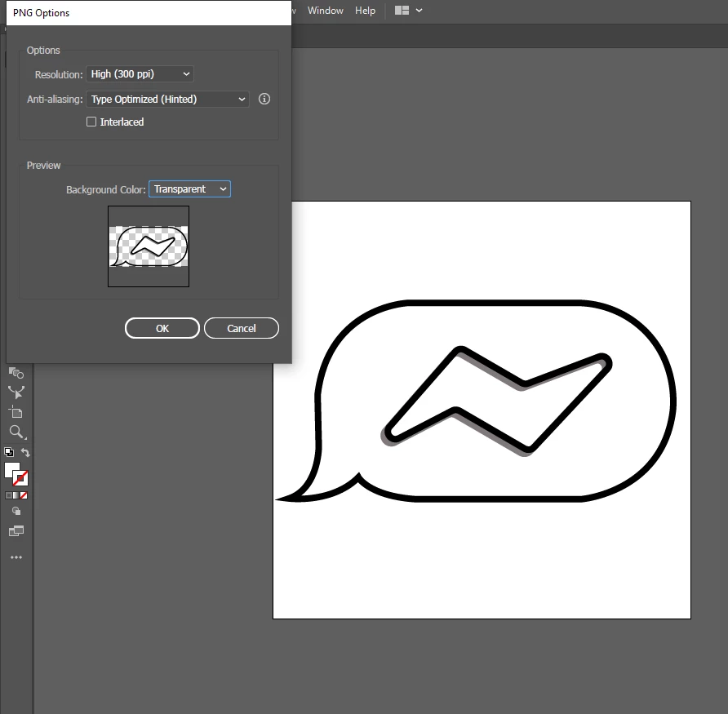Open the Background Color dropdown
This screenshot has height=714, width=728.
tap(189, 189)
